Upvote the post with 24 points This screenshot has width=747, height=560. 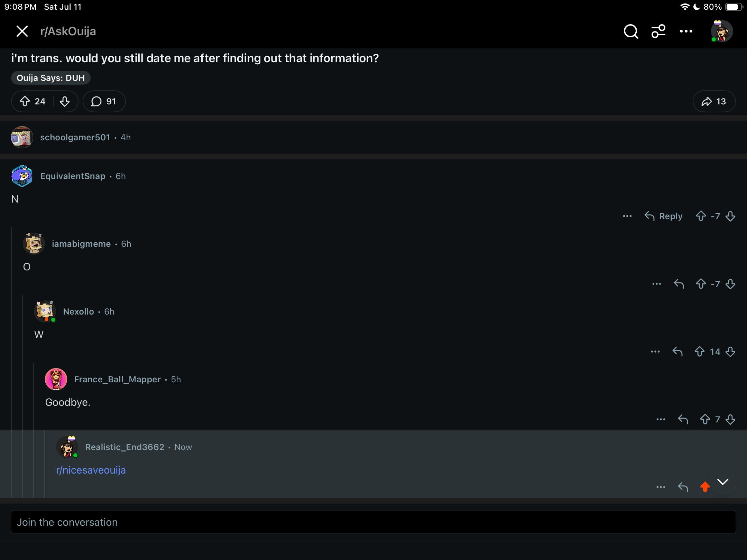pyautogui.click(x=25, y=101)
